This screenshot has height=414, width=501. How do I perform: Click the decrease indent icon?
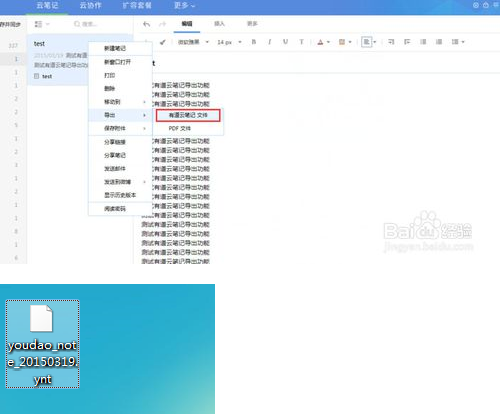(391, 42)
